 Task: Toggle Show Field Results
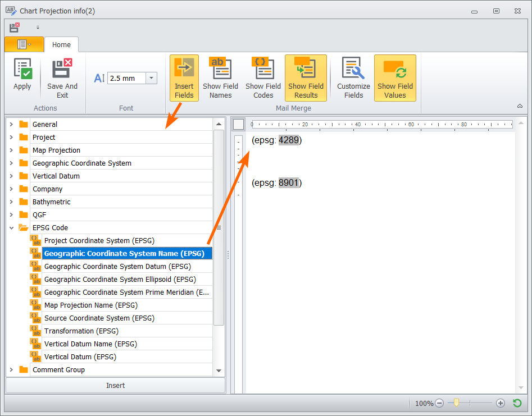(306, 78)
